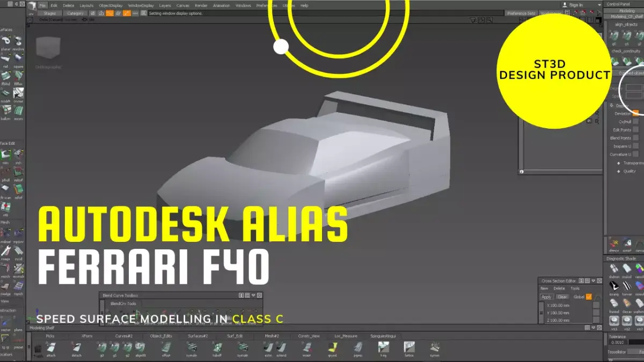644x362 pixels.
Task: Click the orthographic view cube
Action: point(48,48)
